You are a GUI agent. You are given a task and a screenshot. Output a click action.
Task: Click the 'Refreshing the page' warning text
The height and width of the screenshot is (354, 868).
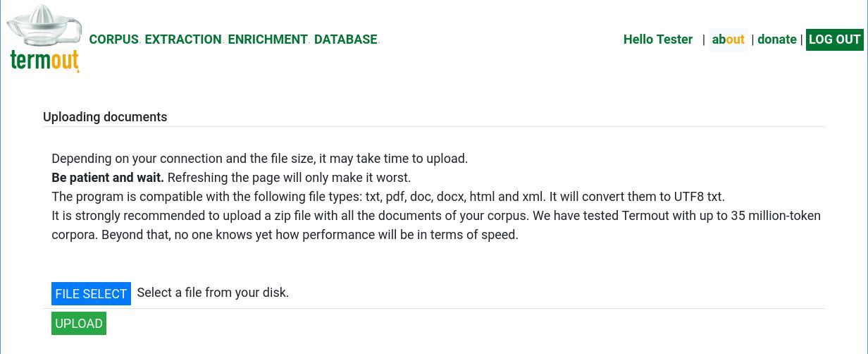click(289, 177)
